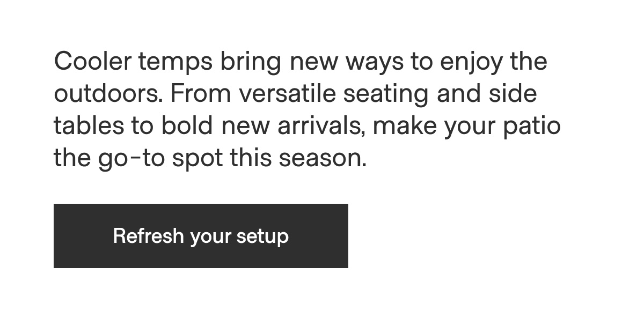Click the word "bring" in the first line
Image resolution: width=644 pixels, height=311 pixels.
coord(251,62)
